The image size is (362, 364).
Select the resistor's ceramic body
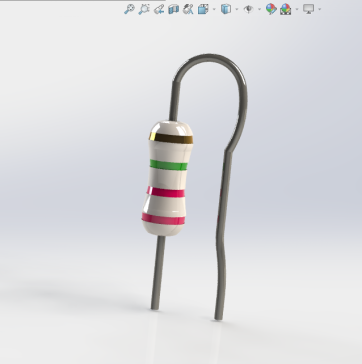click(x=167, y=178)
